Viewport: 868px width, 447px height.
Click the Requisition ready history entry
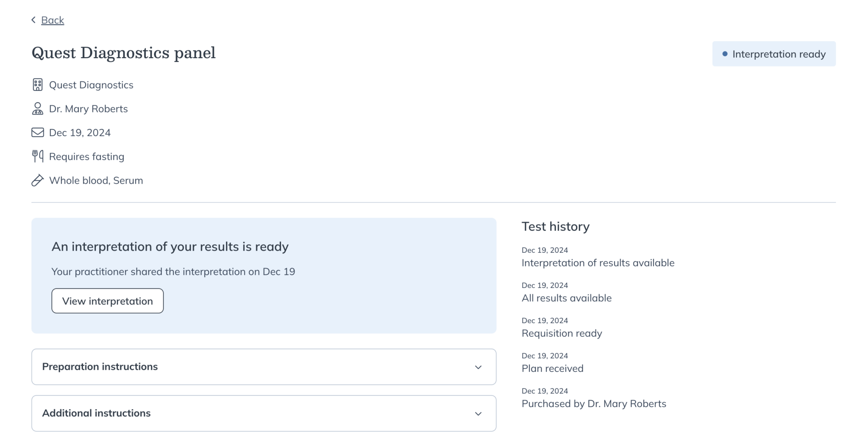(562, 333)
